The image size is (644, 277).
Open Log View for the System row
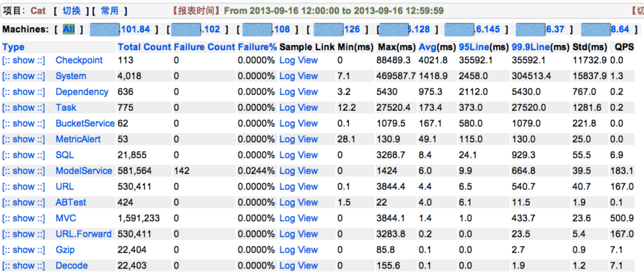coord(299,76)
